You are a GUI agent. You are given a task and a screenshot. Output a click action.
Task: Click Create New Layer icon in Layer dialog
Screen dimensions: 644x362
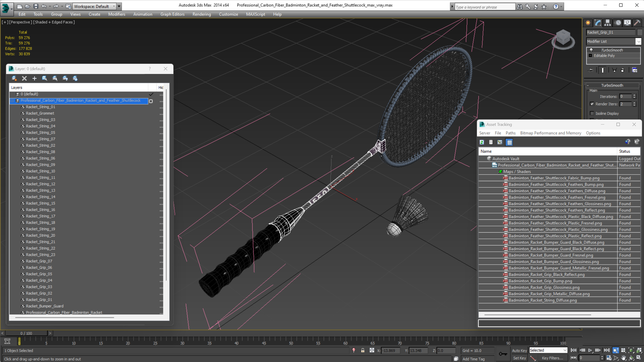click(14, 78)
